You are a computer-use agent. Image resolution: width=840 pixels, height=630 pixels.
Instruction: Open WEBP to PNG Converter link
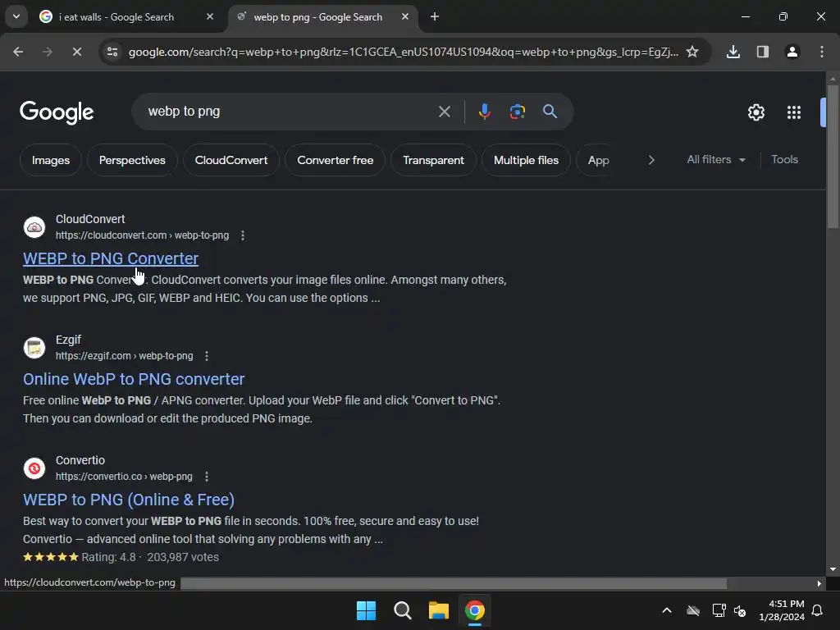click(111, 258)
